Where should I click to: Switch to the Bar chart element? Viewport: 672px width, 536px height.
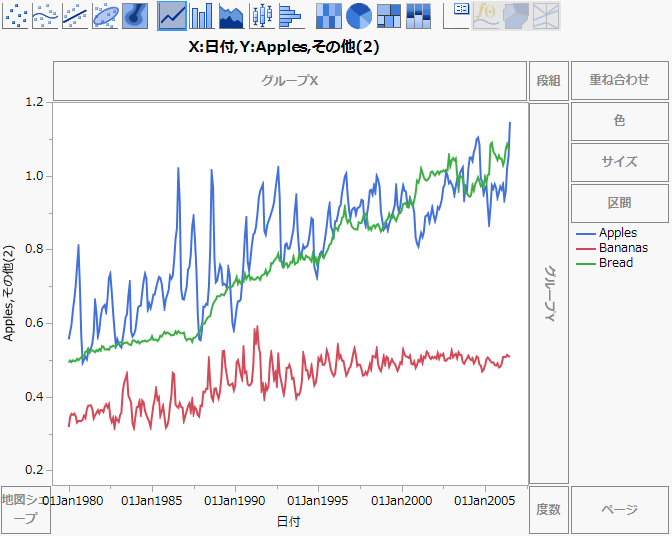(x=202, y=15)
